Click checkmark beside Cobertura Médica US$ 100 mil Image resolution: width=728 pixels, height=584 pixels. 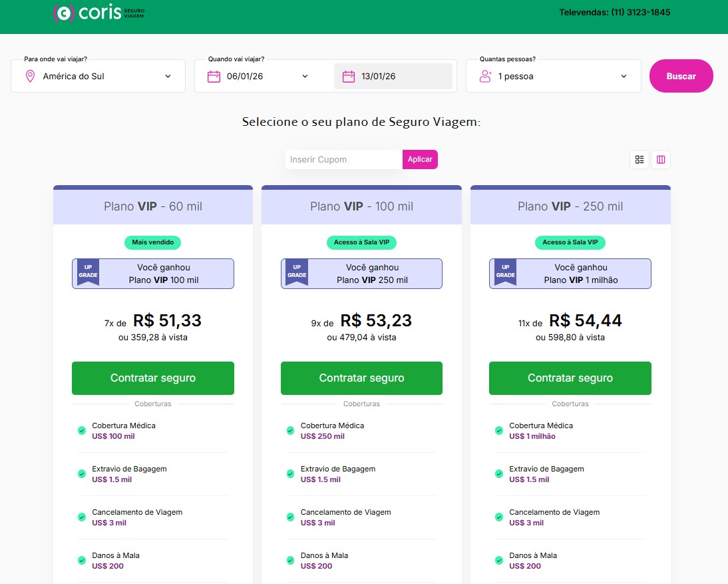(82, 431)
